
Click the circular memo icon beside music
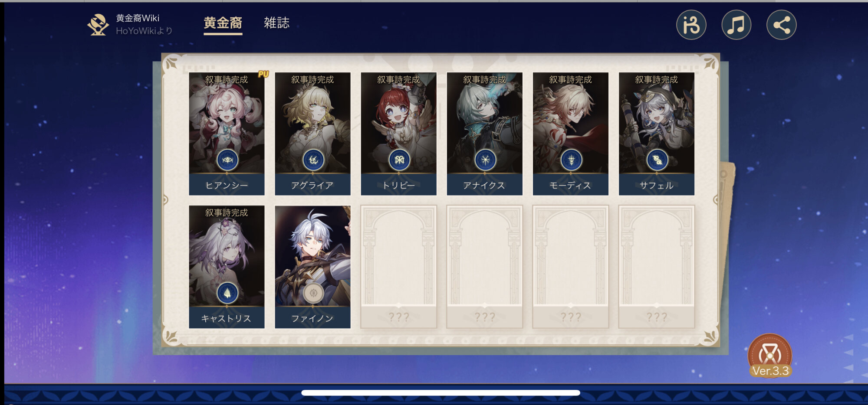point(691,25)
